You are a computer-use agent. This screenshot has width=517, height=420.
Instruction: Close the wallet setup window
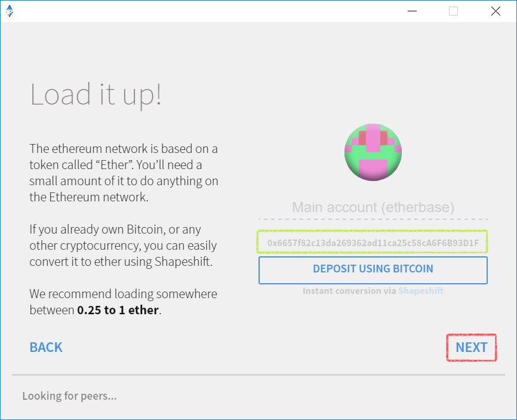click(496, 11)
